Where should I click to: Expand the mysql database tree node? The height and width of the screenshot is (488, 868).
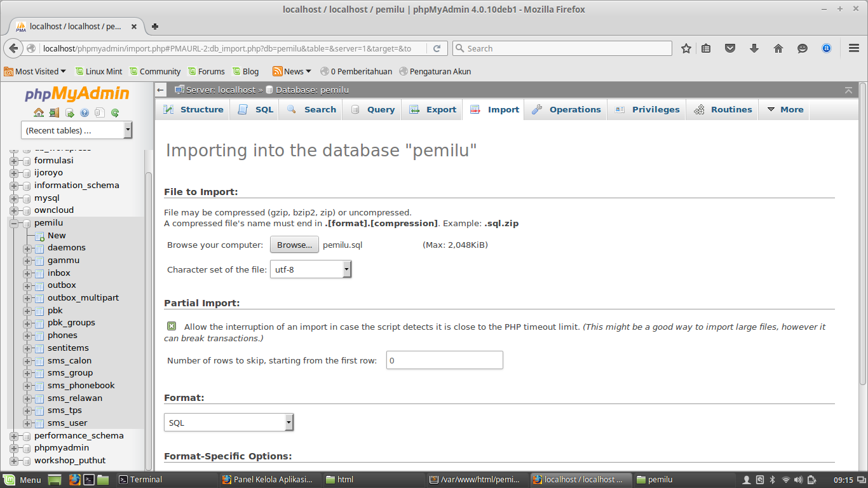pyautogui.click(x=14, y=198)
